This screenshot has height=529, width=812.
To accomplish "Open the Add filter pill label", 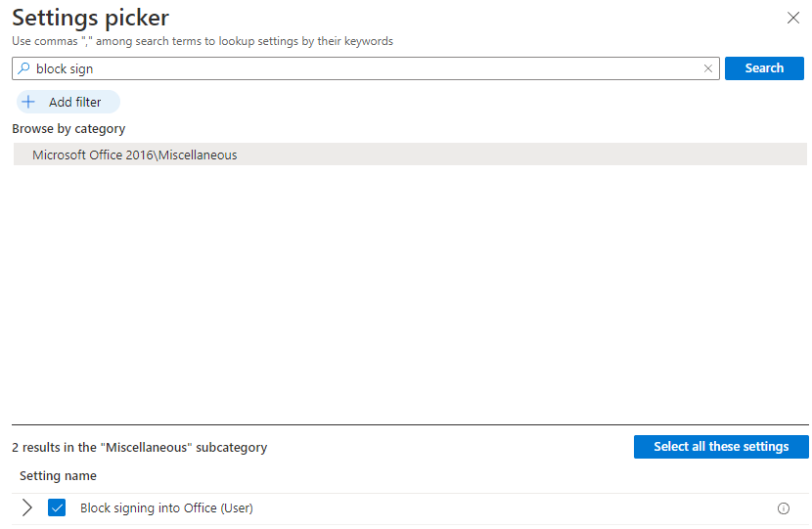I will pyautogui.click(x=75, y=102).
